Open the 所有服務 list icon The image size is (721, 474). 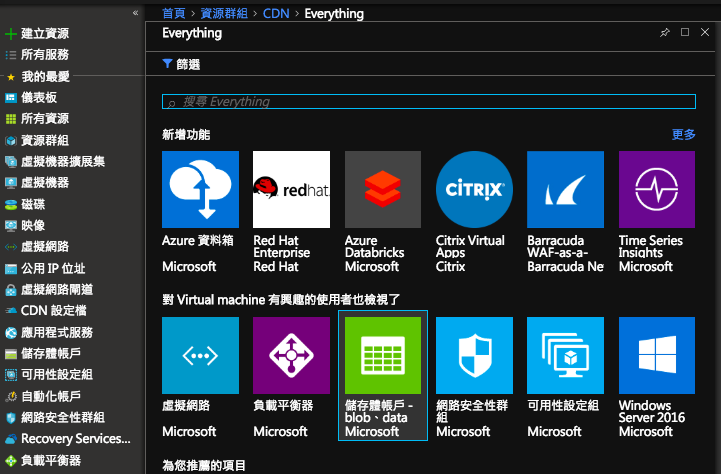(x=11, y=55)
